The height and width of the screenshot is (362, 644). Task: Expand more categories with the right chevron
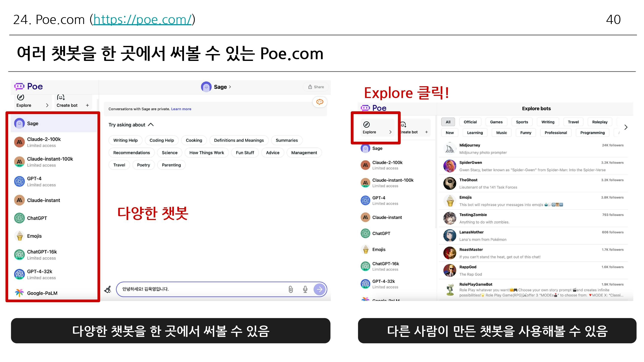click(x=626, y=127)
